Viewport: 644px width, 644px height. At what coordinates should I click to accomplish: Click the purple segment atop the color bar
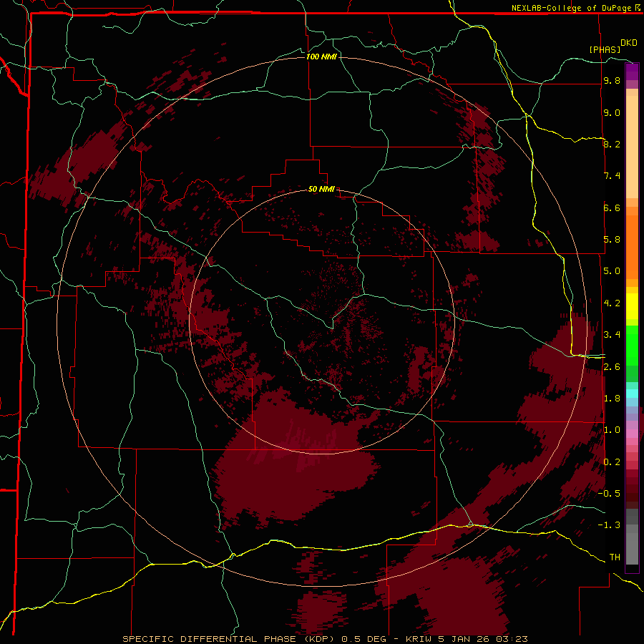coord(632,72)
